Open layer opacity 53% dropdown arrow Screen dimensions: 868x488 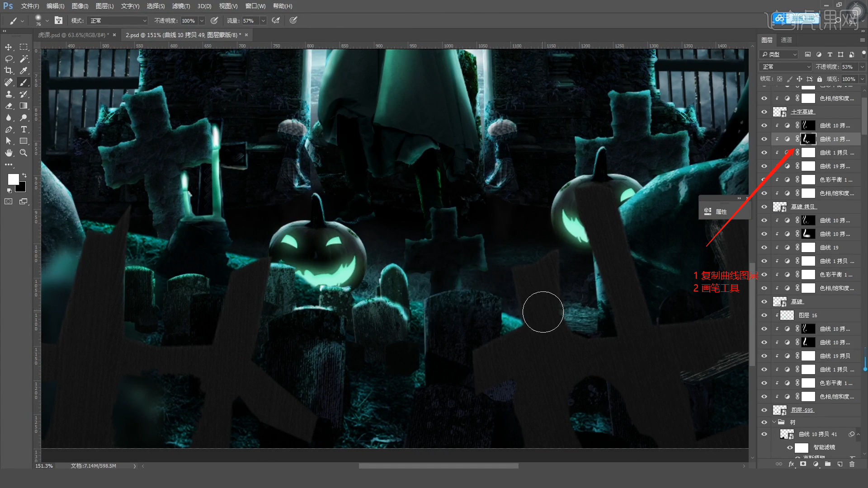[862, 67]
